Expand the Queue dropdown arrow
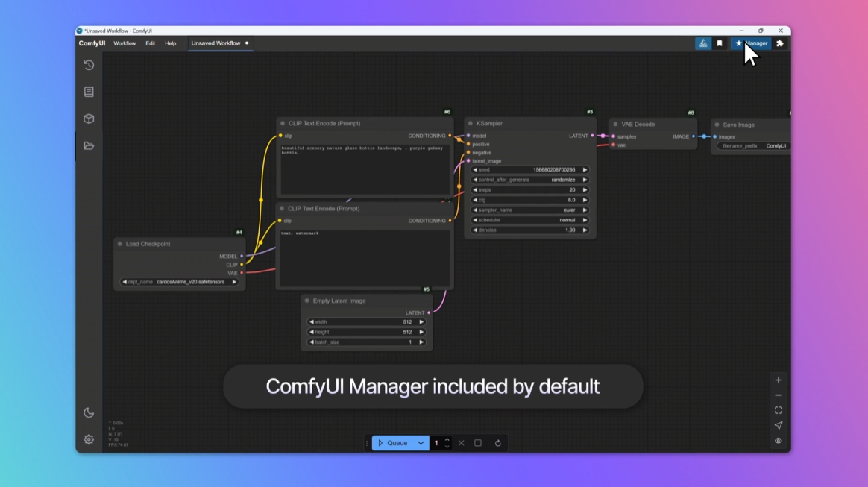The image size is (868, 487). tap(421, 443)
